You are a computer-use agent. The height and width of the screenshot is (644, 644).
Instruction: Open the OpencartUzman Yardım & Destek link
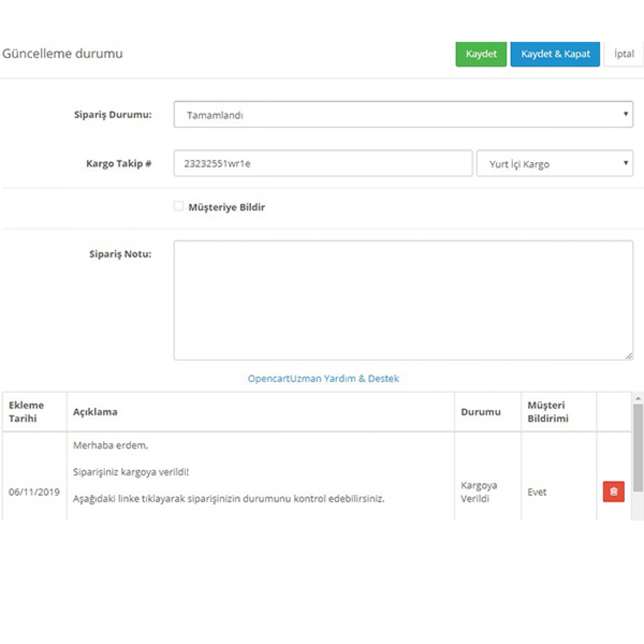tap(323, 378)
